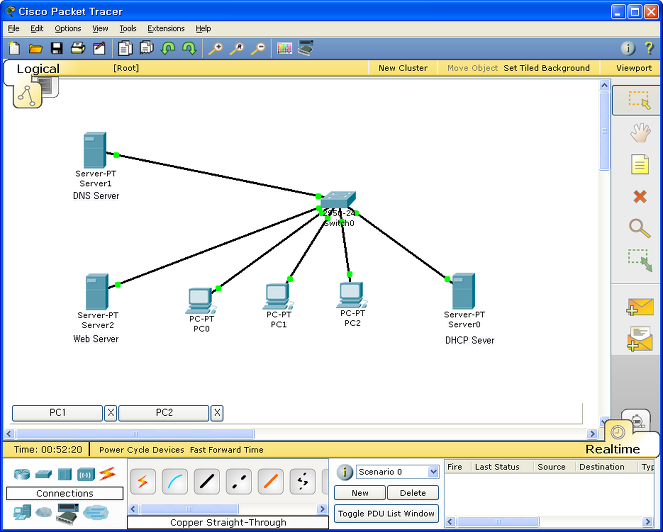Click Toggle PDU List Window
The height and width of the screenshot is (532, 663).
point(386,513)
